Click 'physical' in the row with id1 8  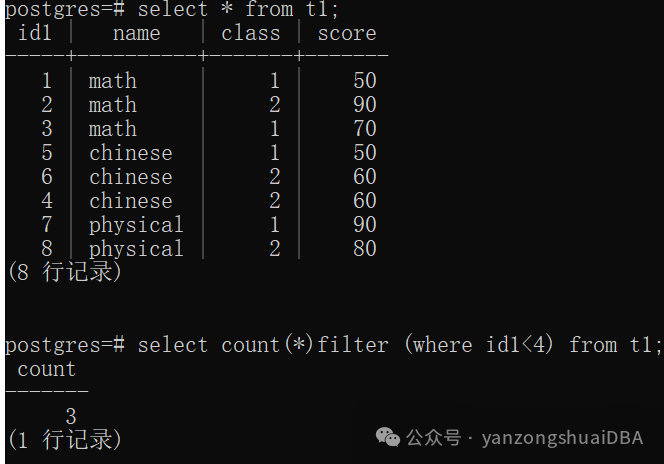(136, 249)
